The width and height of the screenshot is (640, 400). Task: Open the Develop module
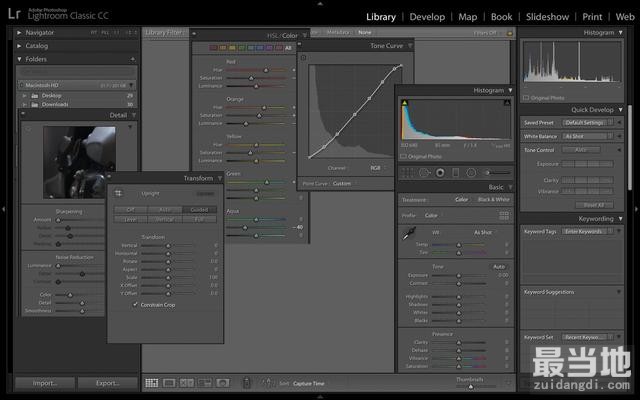pyautogui.click(x=427, y=17)
